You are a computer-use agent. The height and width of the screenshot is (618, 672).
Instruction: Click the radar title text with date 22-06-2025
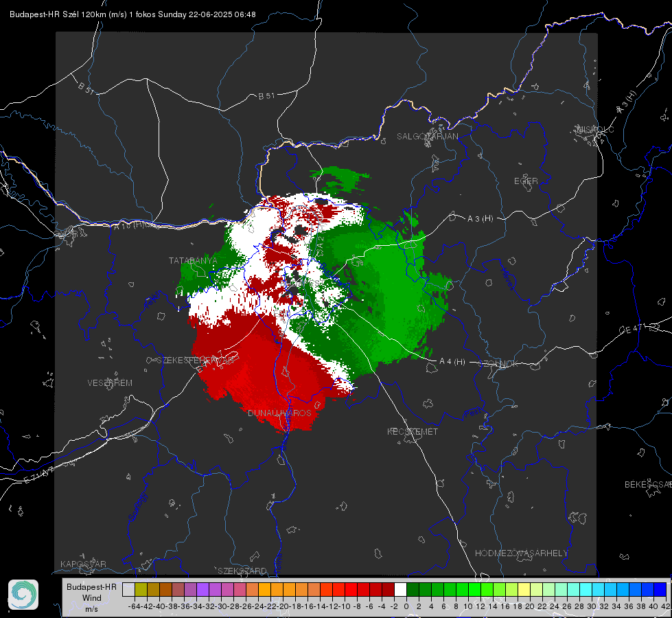click(132, 14)
